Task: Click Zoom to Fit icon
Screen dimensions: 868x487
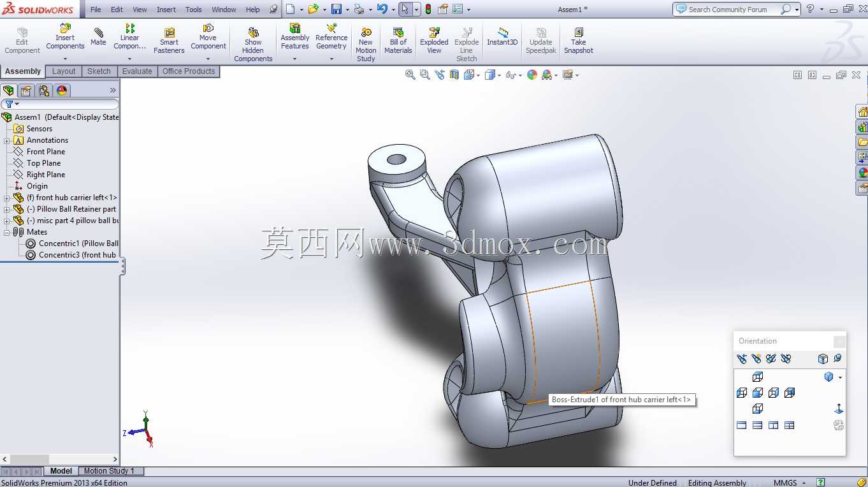Action: 410,75
